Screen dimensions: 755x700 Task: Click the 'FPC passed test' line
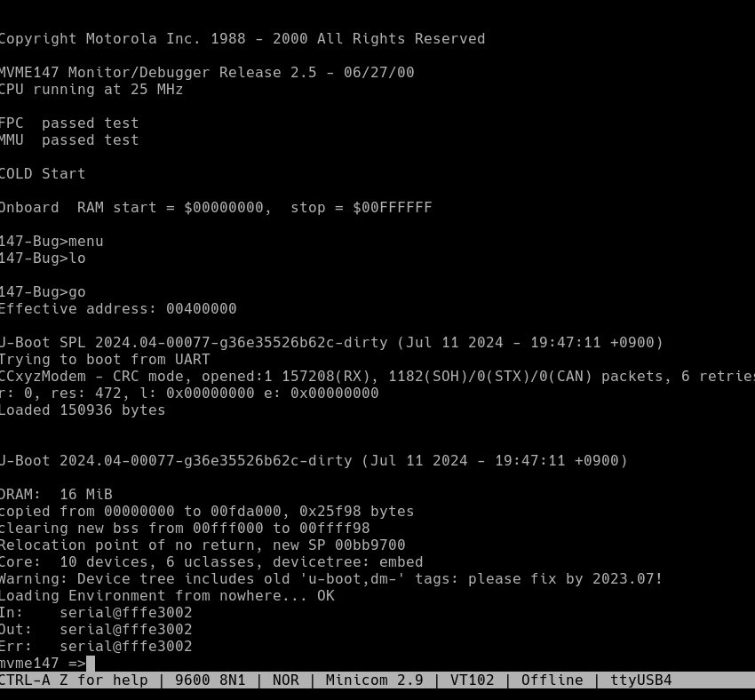(x=69, y=123)
